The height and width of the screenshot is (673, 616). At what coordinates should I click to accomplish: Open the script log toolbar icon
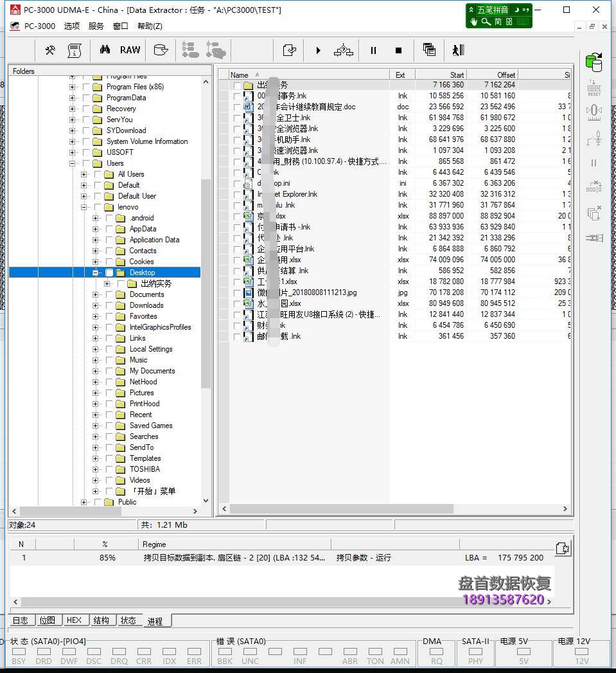pos(75,49)
